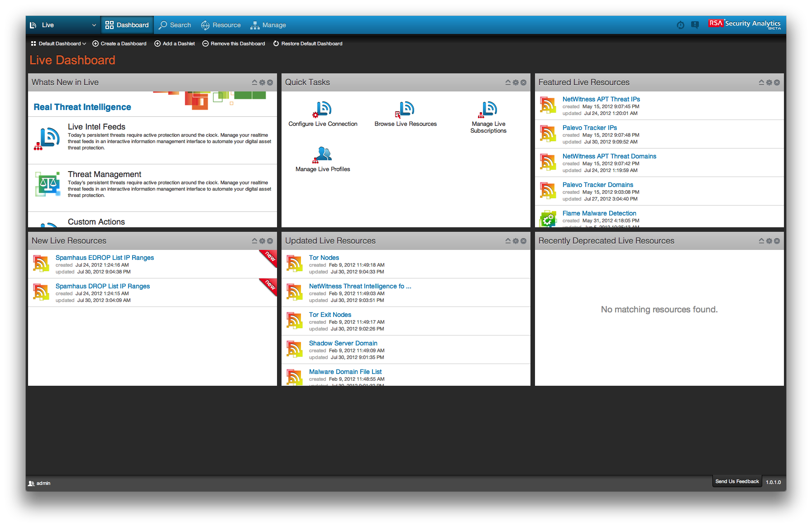Close the Recently Deprecated Live Resources dashlet

click(777, 241)
